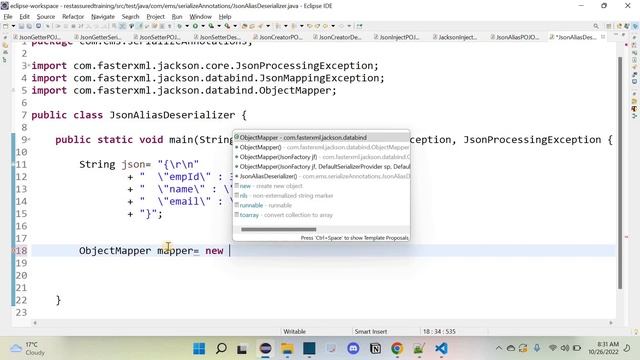Image resolution: width=640 pixels, height=360 pixels.
Task: Switch to the JsonCreatorPO... editor tab
Action: point(278,37)
